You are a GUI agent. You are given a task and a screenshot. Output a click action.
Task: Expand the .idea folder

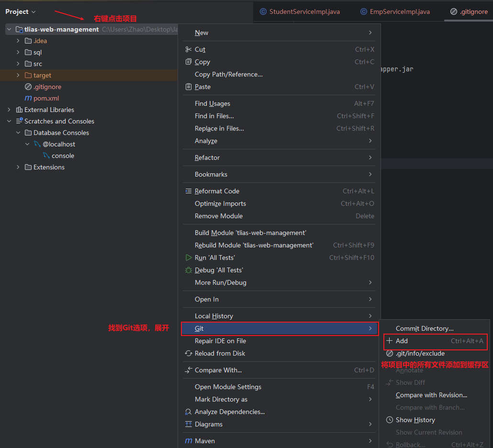tap(18, 41)
